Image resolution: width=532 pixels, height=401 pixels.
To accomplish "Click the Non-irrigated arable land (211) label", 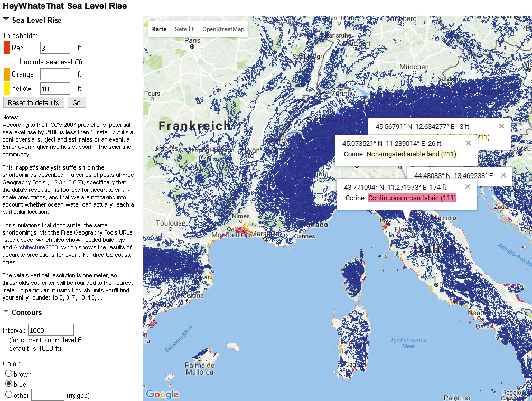I will click(x=411, y=154).
